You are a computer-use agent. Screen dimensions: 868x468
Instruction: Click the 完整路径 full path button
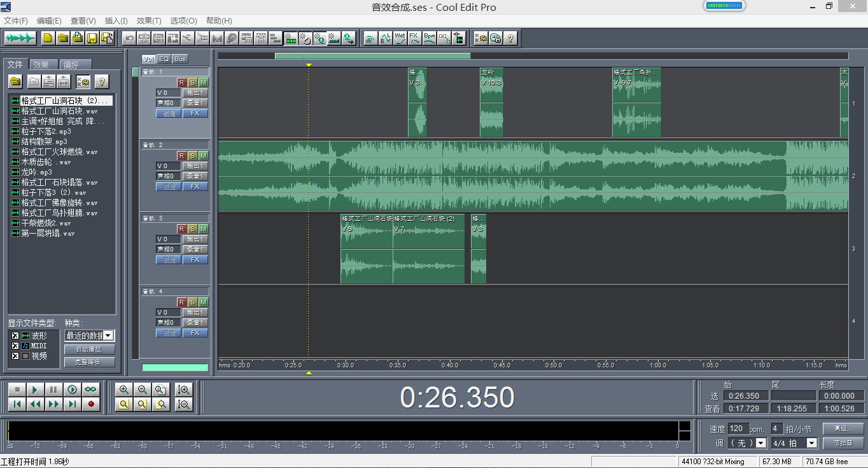(90, 362)
